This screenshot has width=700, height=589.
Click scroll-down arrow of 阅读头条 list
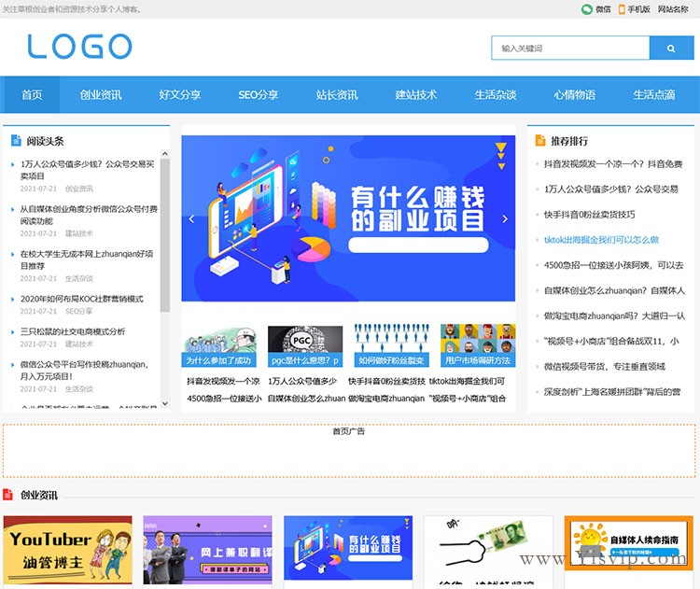[x=164, y=403]
